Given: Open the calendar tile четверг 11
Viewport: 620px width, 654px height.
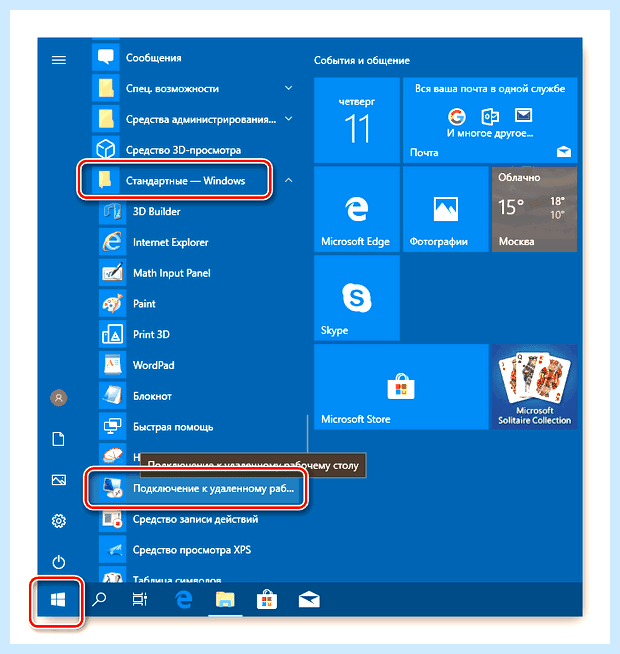Looking at the screenshot, I should [x=357, y=120].
